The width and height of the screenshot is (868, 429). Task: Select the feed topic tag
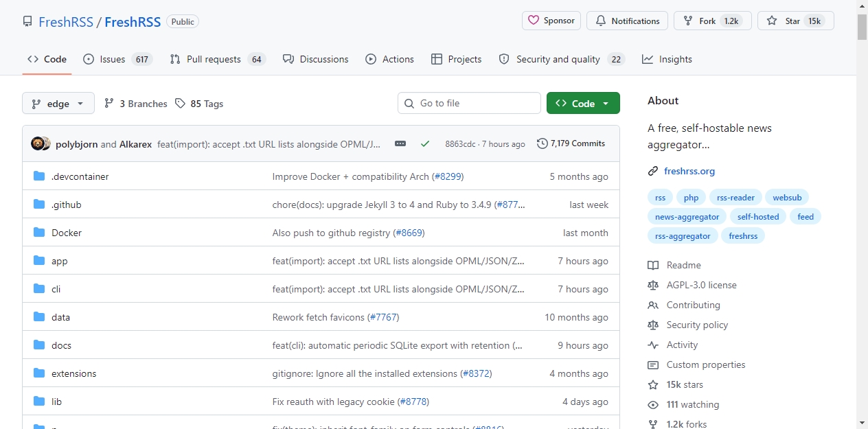806,217
